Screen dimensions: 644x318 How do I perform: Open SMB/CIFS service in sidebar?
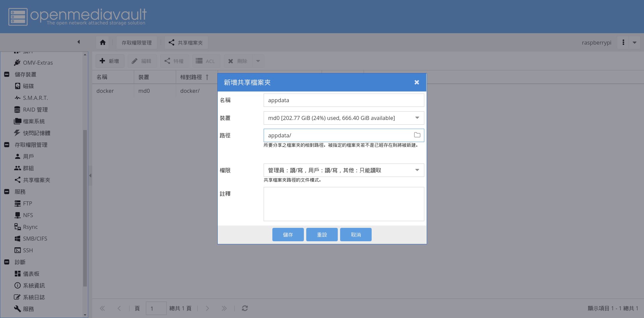35,239
